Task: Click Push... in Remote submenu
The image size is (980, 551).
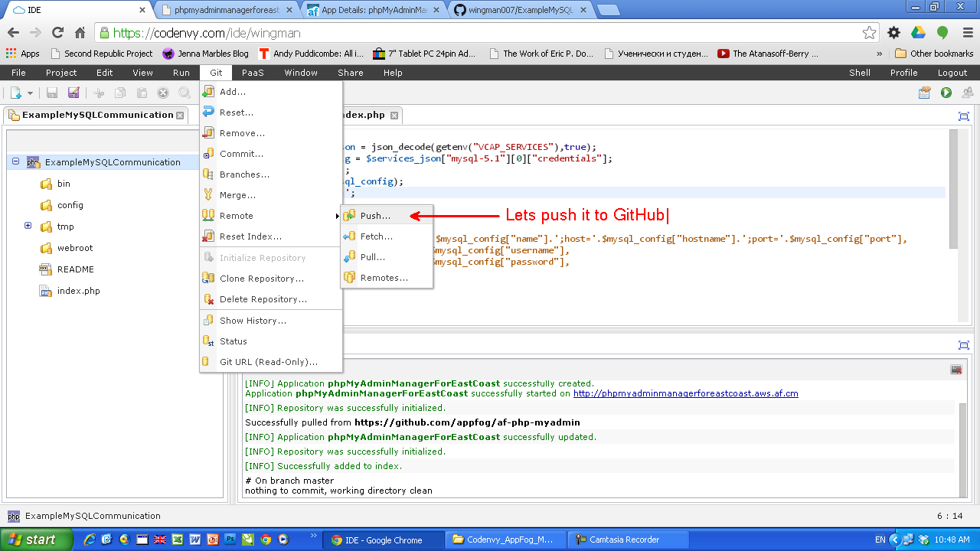Action: coord(387,216)
